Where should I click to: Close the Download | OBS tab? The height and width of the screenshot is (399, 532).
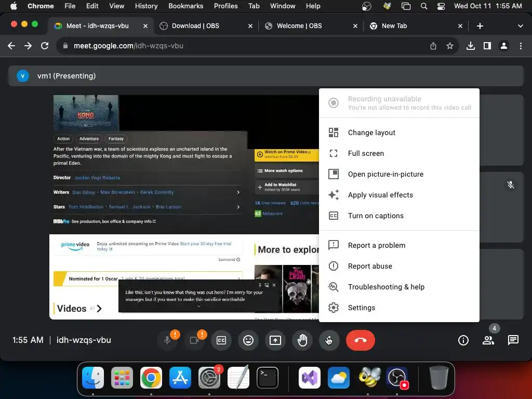[x=250, y=26]
